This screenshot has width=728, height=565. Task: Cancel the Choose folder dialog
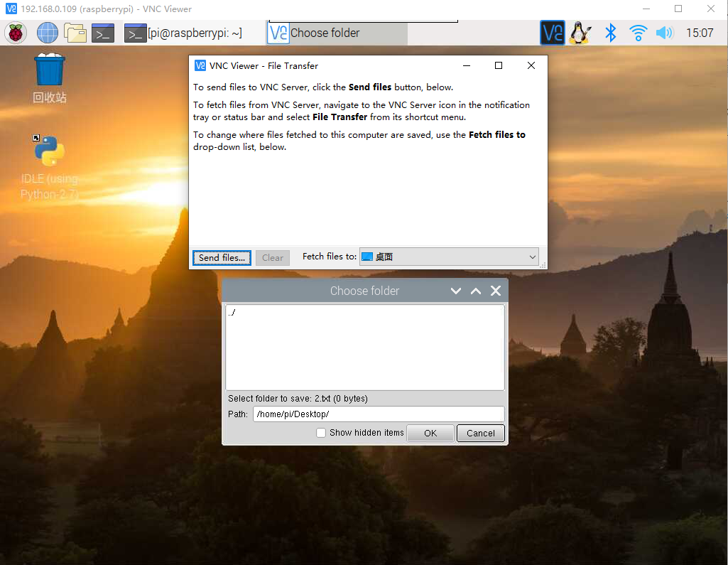(x=481, y=433)
